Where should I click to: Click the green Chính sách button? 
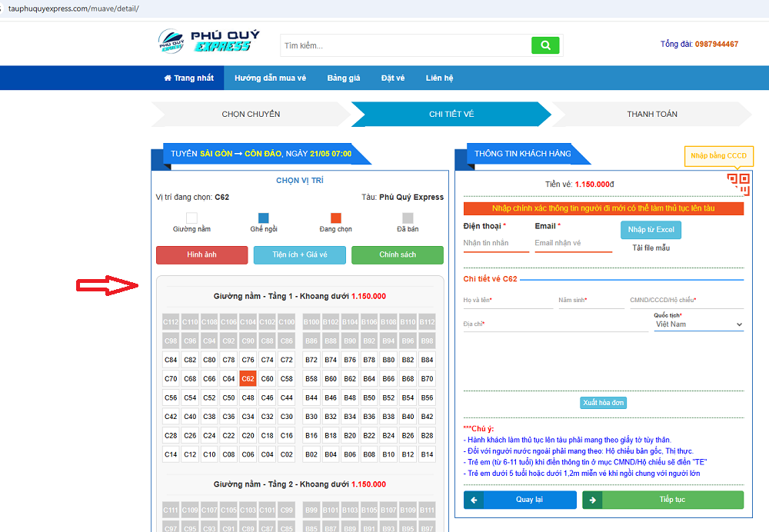(x=398, y=255)
